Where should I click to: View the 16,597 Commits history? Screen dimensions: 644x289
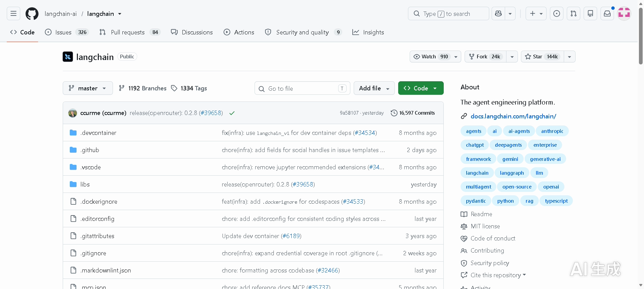point(413,113)
